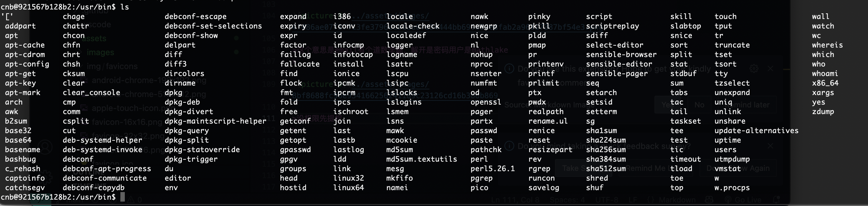Image resolution: width=868 pixels, height=206 pixels.
Task: Choose Don't Show Again for survey
Action: (738, 168)
